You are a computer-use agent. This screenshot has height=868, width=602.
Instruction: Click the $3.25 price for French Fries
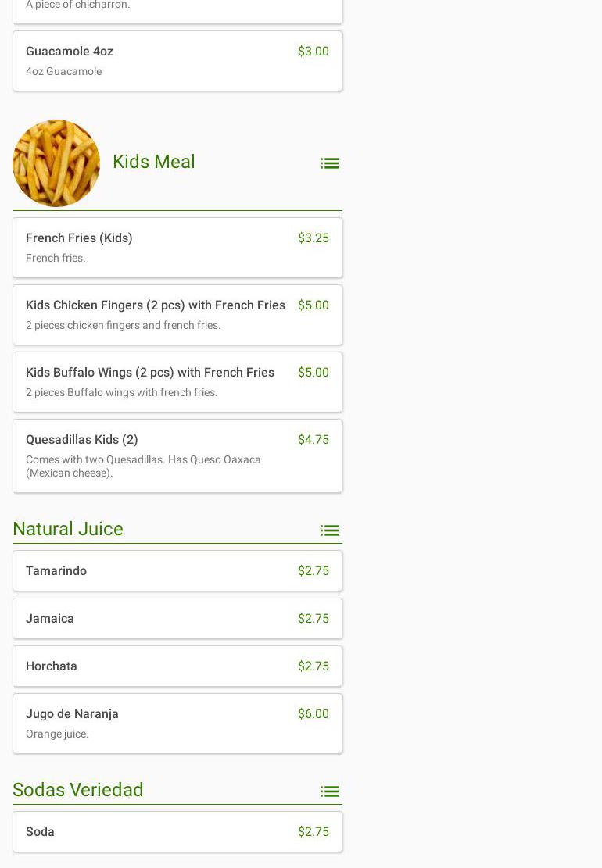(313, 238)
